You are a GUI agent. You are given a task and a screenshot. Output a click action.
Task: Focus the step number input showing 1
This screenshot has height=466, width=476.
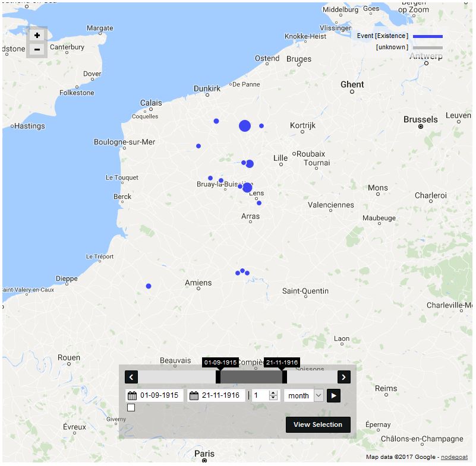tap(260, 395)
